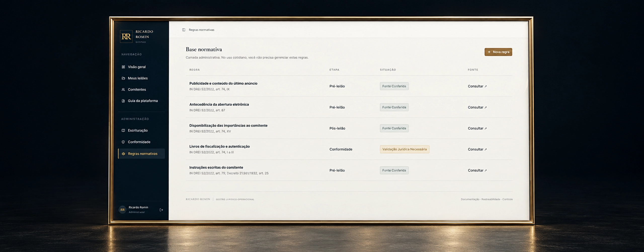Open Guia da plataforma document icon
644x252 pixels.
point(123,101)
